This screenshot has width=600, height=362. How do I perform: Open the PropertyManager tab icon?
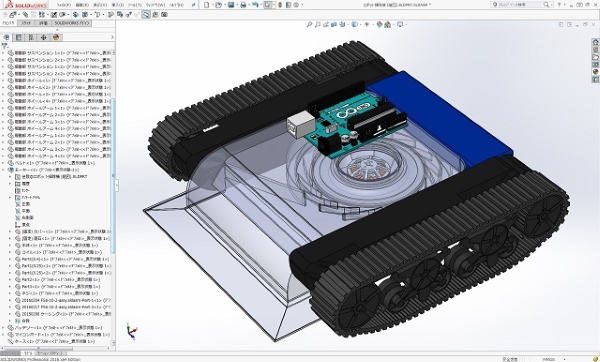click(18, 37)
